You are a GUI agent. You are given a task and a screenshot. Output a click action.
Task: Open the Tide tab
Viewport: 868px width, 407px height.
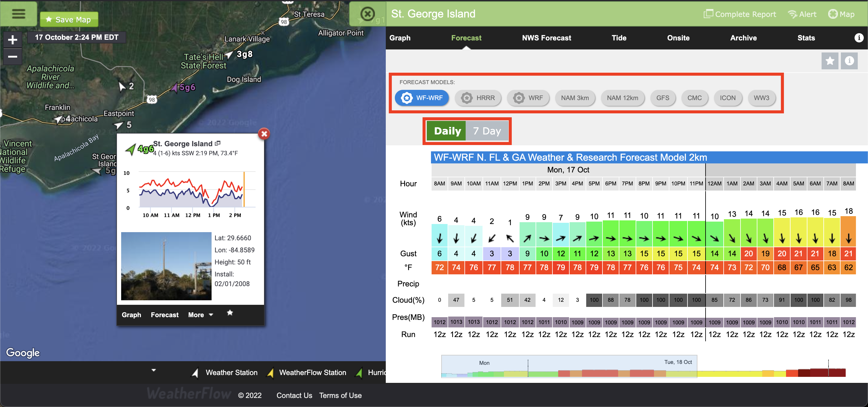[x=619, y=38]
